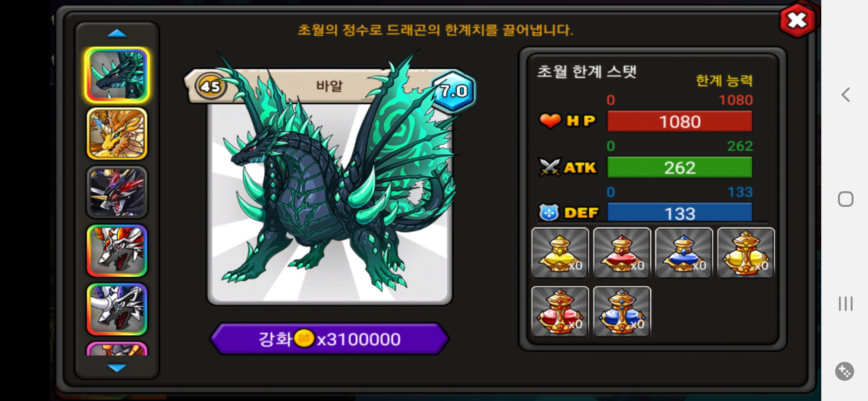868x401 pixels.
Task: Tap the level 45 gold badge
Action: [x=210, y=87]
